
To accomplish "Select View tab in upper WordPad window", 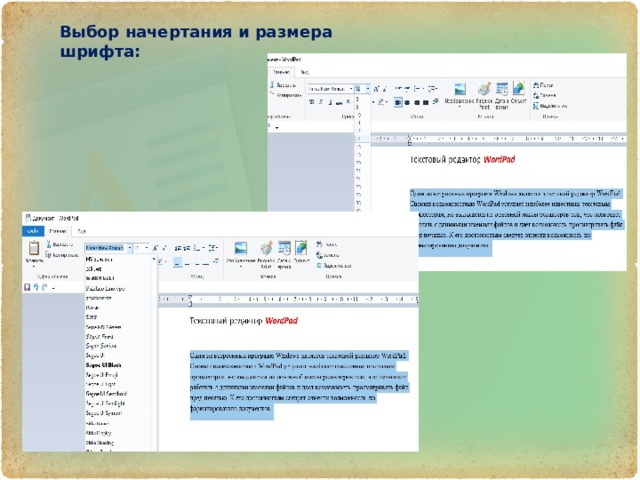I will pos(304,72).
